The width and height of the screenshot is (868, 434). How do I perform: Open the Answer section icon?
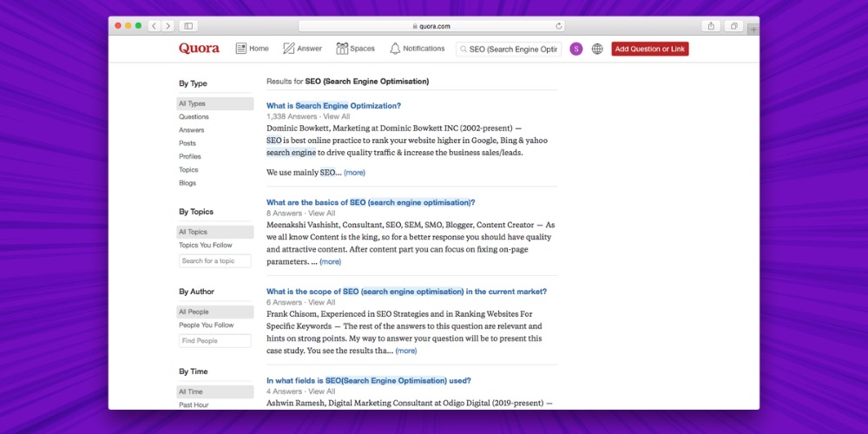pyautogui.click(x=289, y=49)
